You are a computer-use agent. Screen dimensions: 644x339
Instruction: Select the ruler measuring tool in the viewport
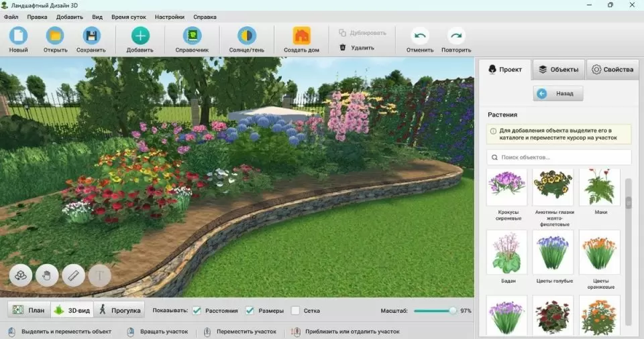click(x=73, y=275)
